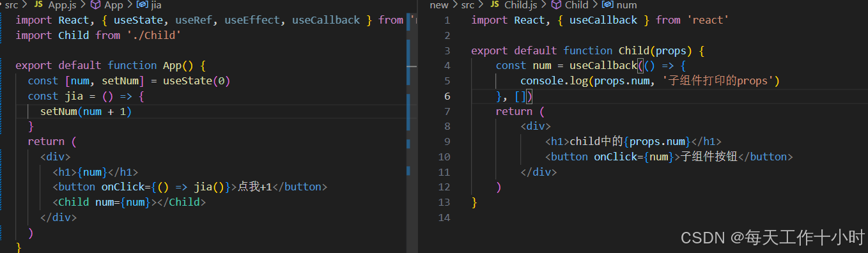Image resolution: width=868 pixels, height=253 pixels.
Task: Open the Child.js breadcrumb item
Action: [x=521, y=5]
